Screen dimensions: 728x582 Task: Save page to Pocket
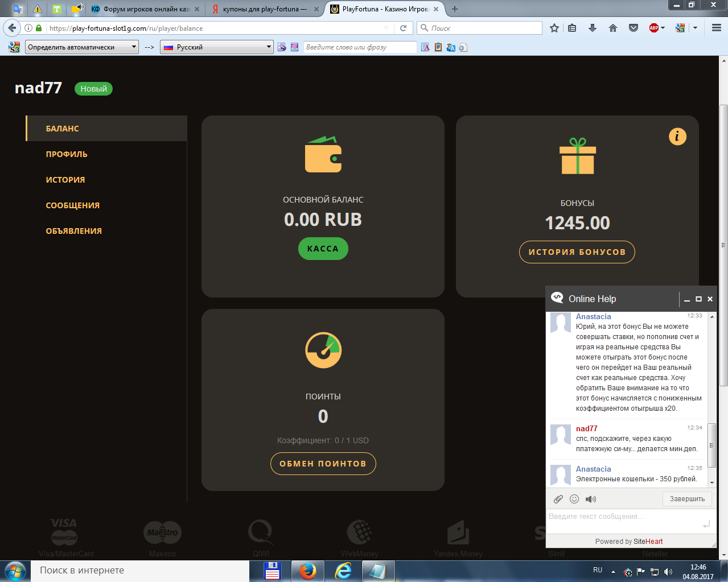[x=634, y=28]
